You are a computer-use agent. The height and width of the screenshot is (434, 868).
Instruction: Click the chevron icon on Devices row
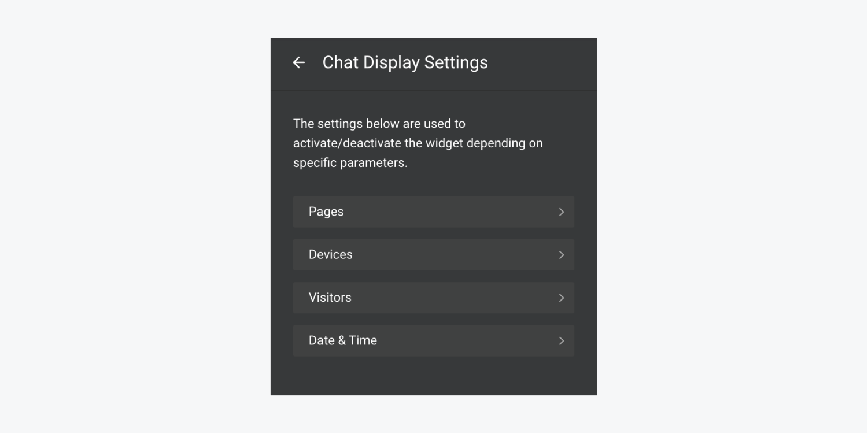click(561, 255)
